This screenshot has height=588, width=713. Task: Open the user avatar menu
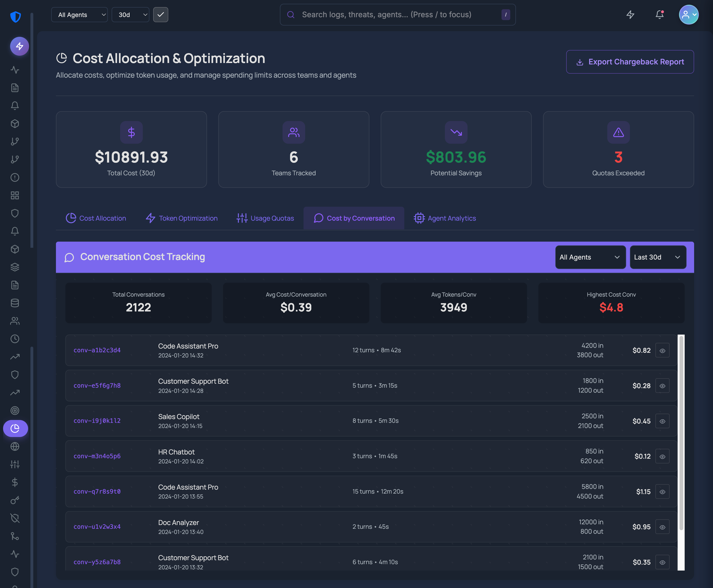click(x=688, y=15)
